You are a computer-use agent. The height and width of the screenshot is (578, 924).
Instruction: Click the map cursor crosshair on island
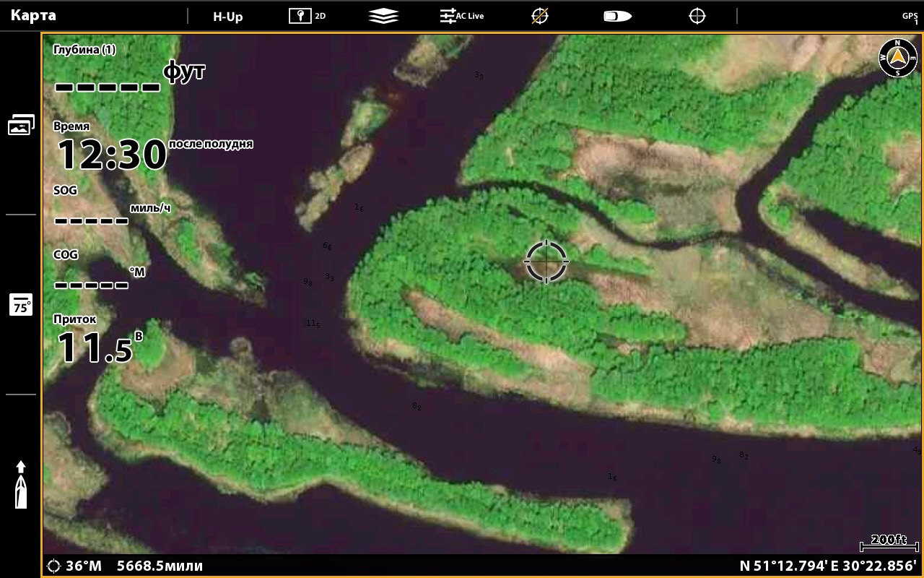[x=546, y=261]
